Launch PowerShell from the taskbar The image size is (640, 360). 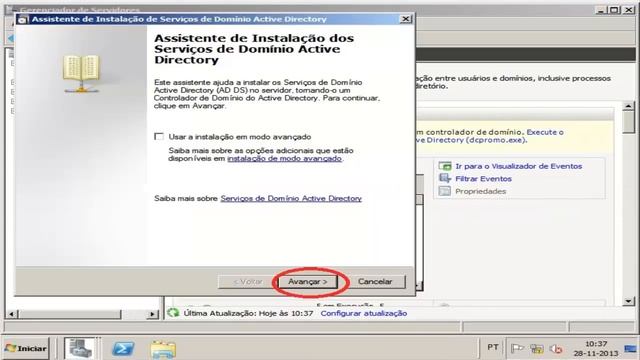[x=123, y=349]
